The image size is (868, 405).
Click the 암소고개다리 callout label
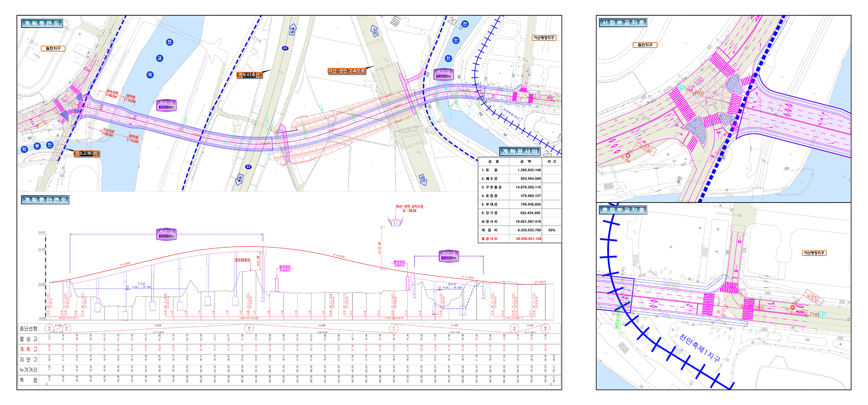tap(87, 153)
